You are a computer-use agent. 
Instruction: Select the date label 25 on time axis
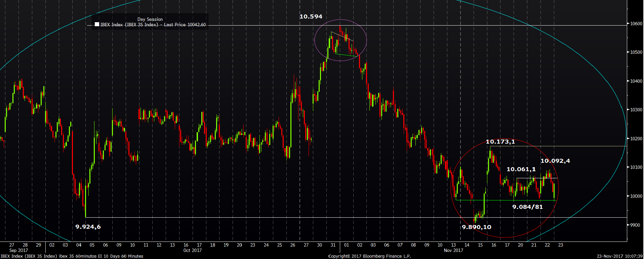point(280,245)
